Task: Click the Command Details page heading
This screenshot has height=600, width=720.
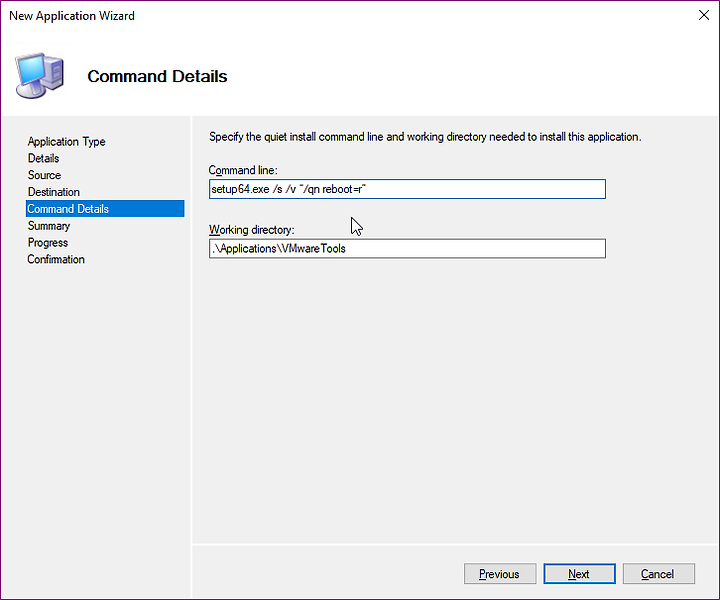Action: [x=158, y=76]
